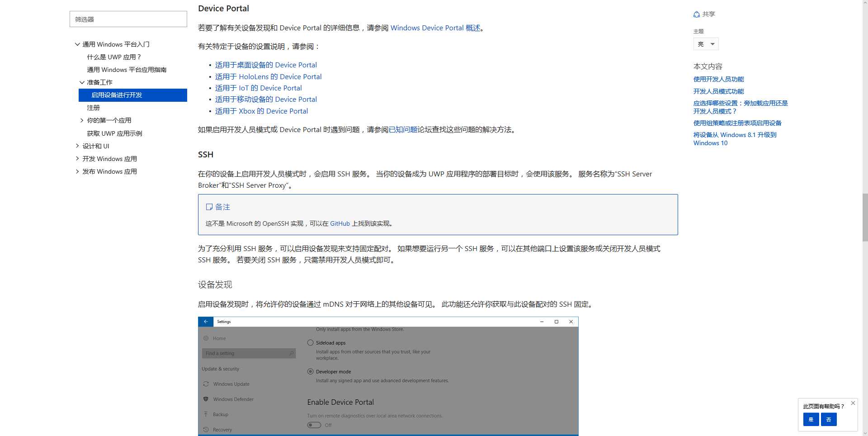
Task: Select Sideload apps radio in screenshot
Action: [311, 343]
